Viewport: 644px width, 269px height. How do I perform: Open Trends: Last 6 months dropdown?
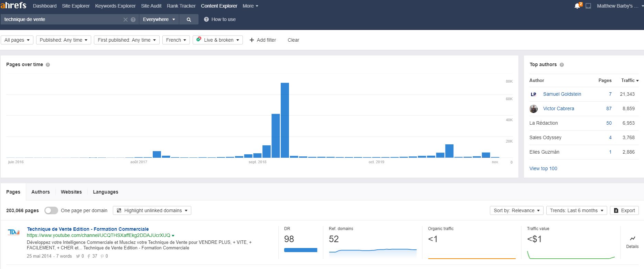coord(577,210)
